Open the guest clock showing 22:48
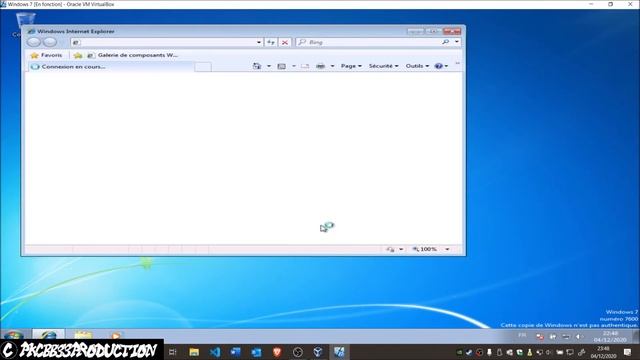Screen dimensions: 640x360 click(x=610, y=336)
